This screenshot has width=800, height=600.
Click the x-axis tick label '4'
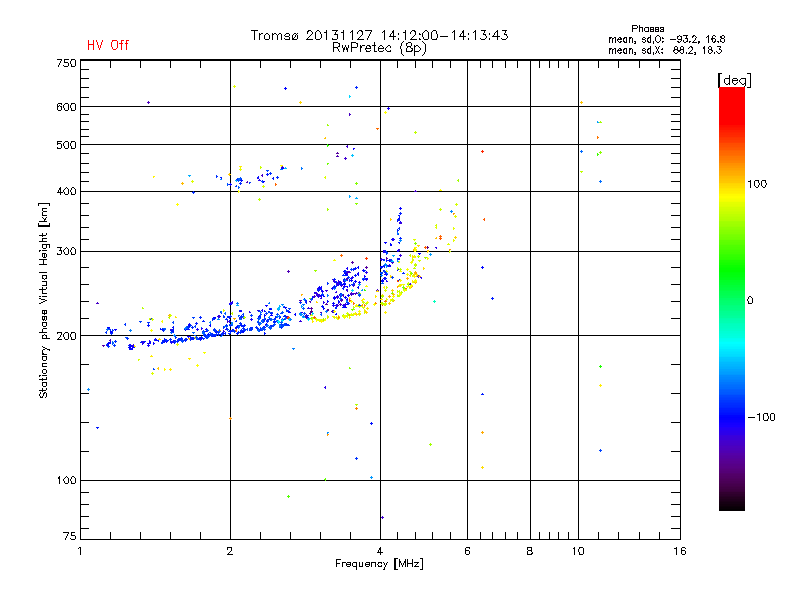380,551
